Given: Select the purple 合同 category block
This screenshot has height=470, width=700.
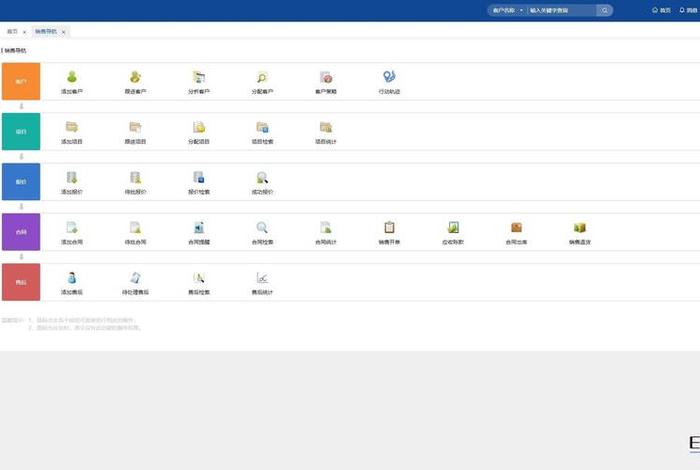Looking at the screenshot, I should click(x=21, y=231).
